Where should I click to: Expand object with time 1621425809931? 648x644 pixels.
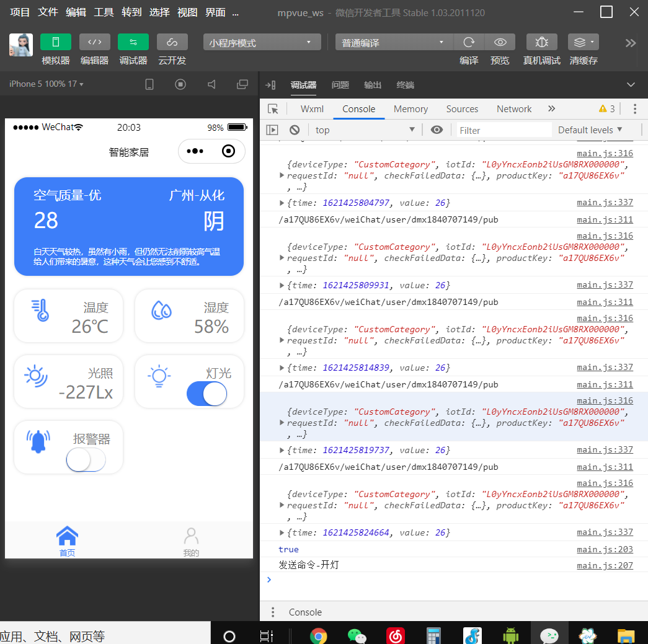[x=282, y=286]
